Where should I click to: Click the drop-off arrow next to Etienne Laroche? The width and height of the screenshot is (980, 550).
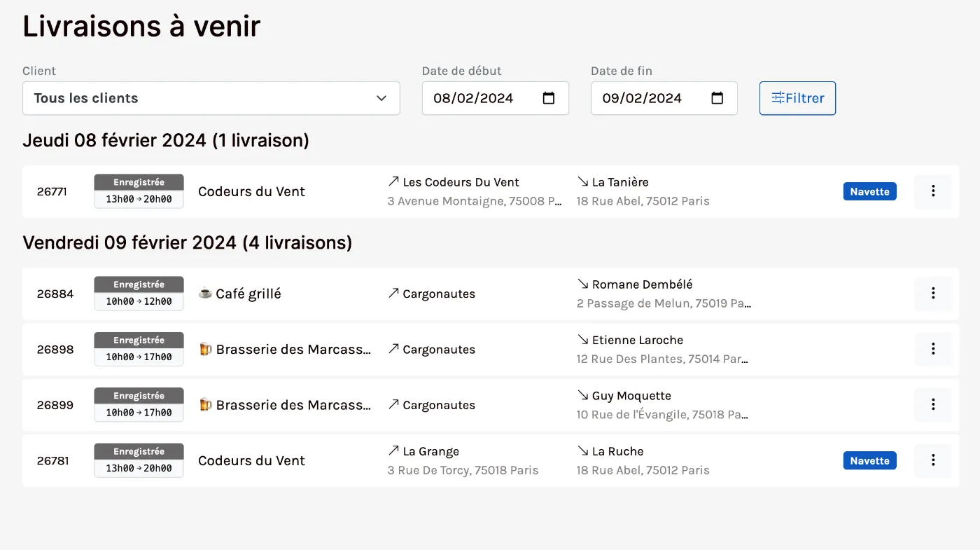click(x=582, y=340)
